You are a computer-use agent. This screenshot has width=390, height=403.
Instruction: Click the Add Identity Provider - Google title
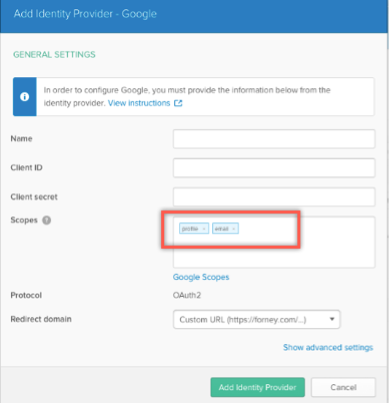(x=85, y=14)
